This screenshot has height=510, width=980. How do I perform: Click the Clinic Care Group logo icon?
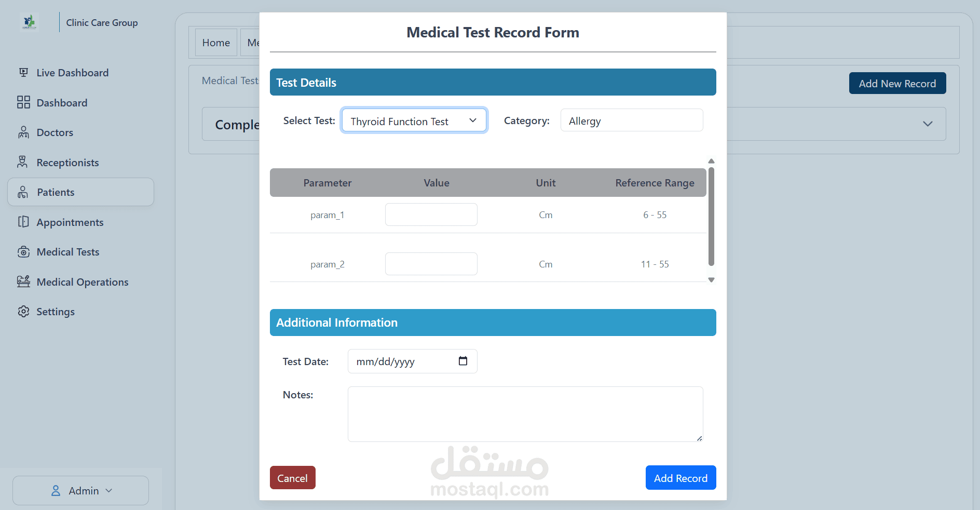[30, 22]
